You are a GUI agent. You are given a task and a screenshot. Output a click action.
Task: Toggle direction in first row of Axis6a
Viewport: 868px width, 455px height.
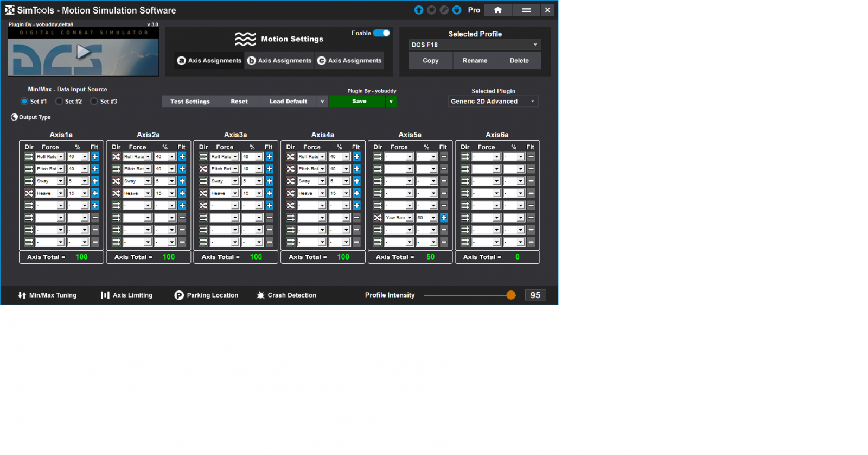coord(465,156)
